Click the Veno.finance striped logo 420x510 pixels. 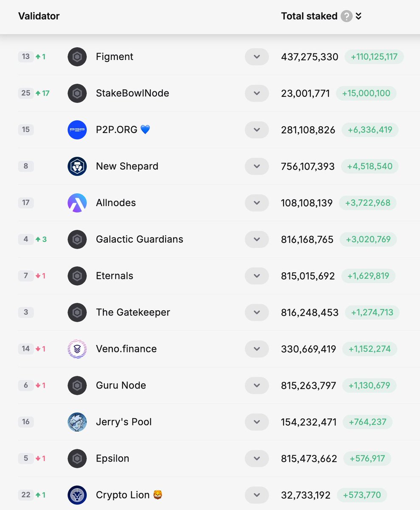[x=77, y=349]
